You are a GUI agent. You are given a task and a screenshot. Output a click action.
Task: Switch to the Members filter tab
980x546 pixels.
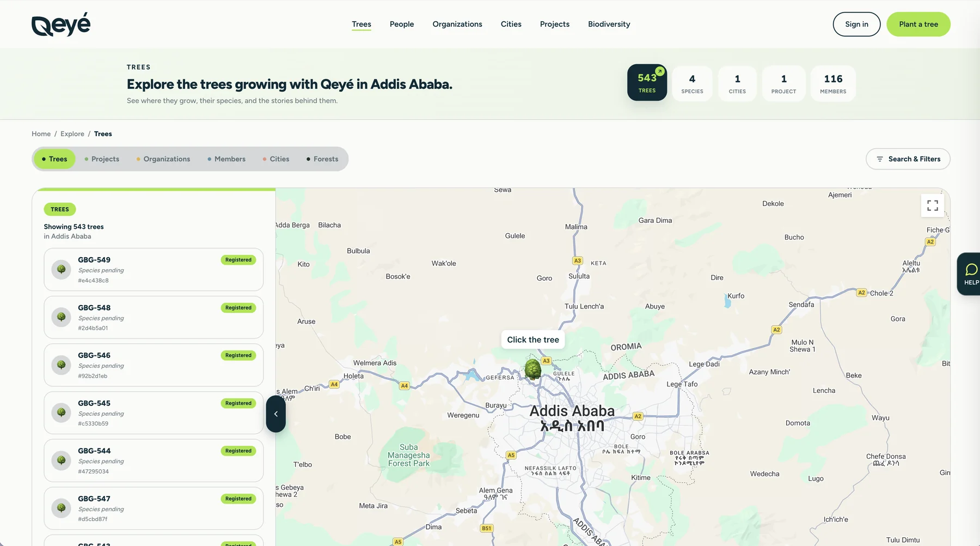tap(226, 159)
